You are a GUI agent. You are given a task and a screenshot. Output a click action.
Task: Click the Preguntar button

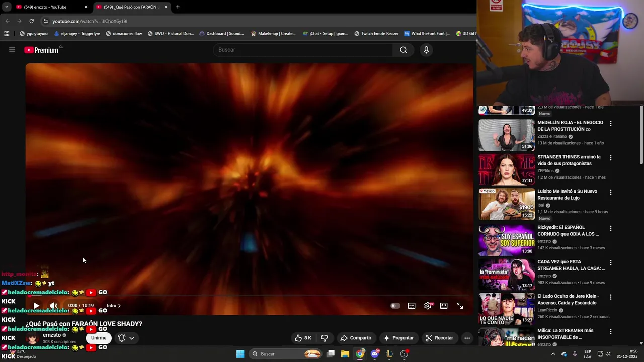coord(398,338)
